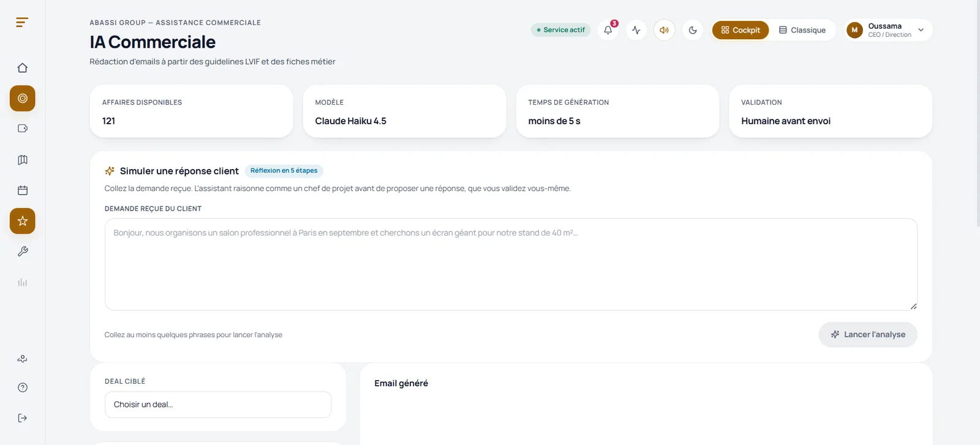
Task: Open the calendar sidebar icon
Action: pos(23,190)
